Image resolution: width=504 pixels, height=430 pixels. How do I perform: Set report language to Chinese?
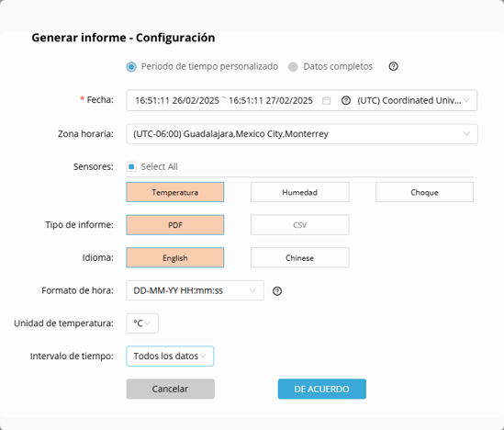[x=300, y=257]
